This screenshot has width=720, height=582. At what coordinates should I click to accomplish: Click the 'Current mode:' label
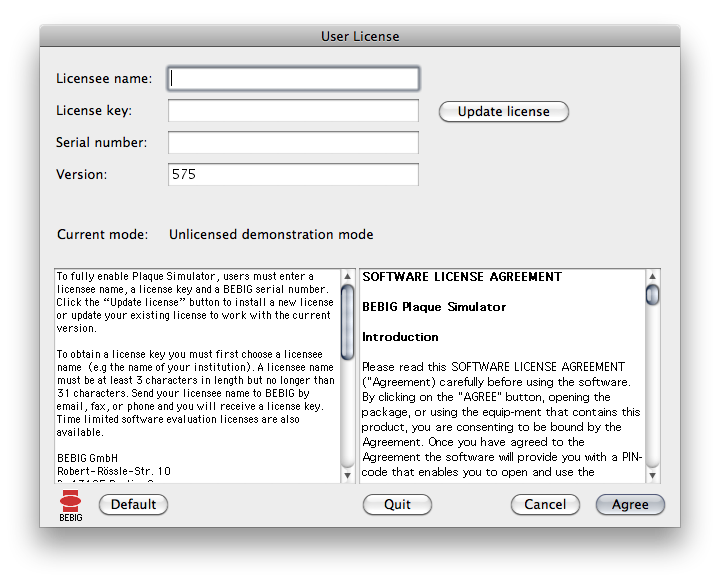click(x=102, y=235)
